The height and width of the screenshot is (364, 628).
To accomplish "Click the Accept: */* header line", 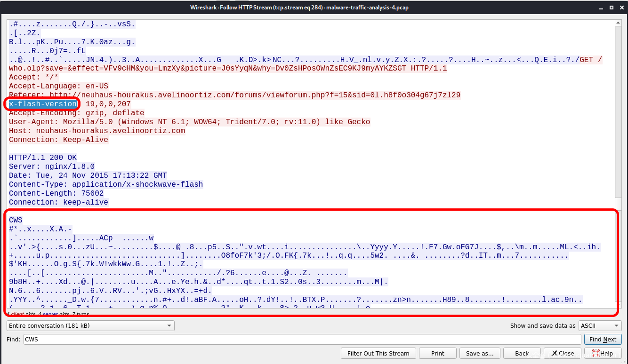I will [34, 77].
